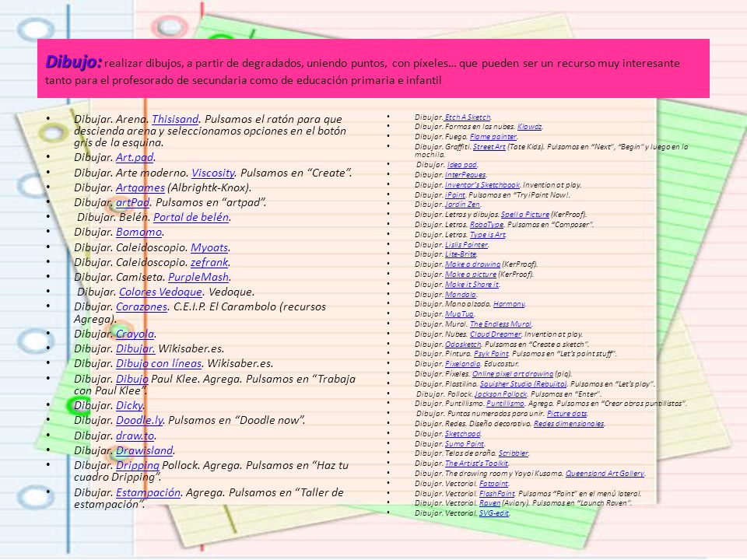747x560 pixels.
Task: Click the Myoats kaleidoscope link
Action: 209,247
